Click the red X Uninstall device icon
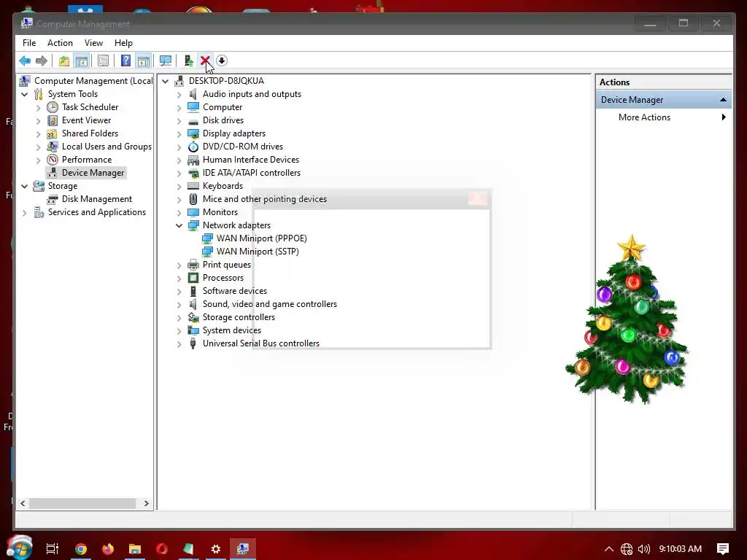Viewport: 747px width, 560px height. click(x=205, y=61)
